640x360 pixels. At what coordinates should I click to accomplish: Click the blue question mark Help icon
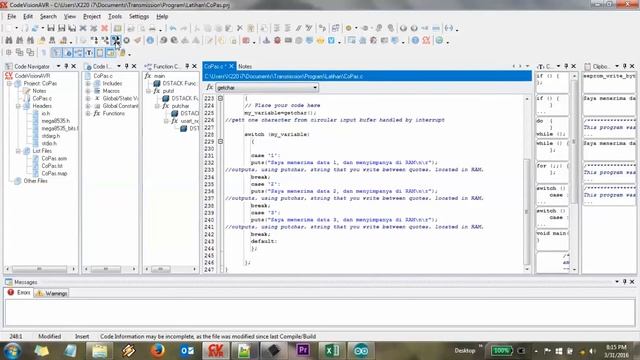[415, 40]
